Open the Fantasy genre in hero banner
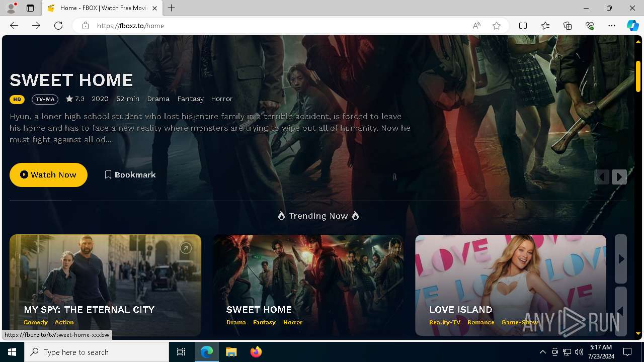644x362 pixels. (191, 99)
